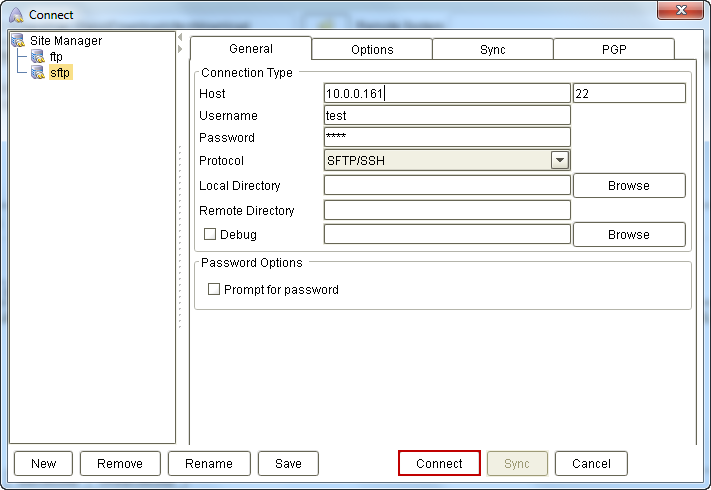Viewport: 711px width, 490px height.
Task: Select the ftp site icon
Action: click(38, 57)
